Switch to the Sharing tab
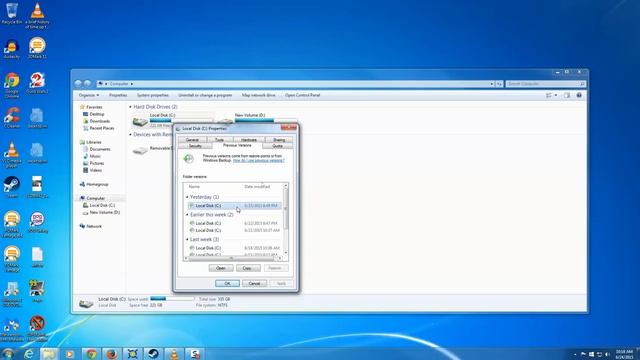 [x=279, y=140]
